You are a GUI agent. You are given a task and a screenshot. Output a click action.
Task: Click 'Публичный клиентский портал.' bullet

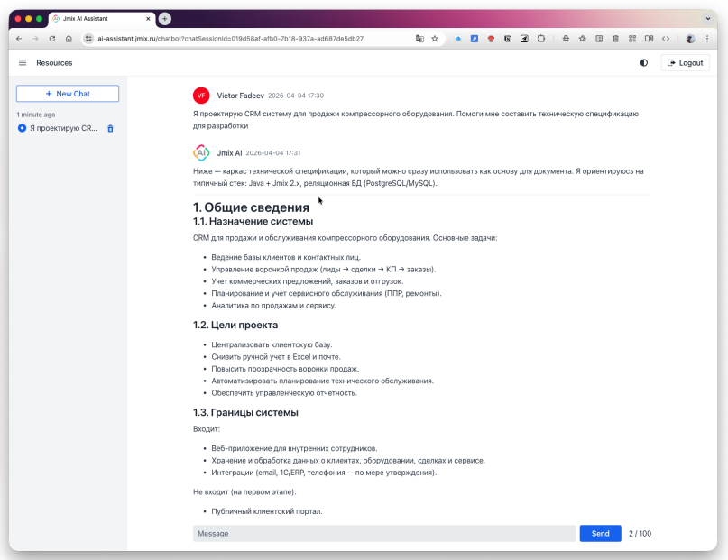click(266, 511)
